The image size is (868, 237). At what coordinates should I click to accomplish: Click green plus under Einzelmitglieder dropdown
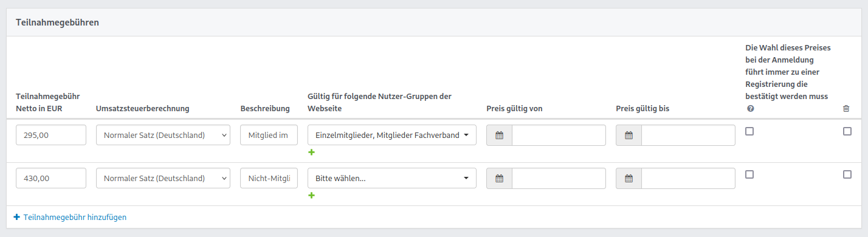[311, 152]
